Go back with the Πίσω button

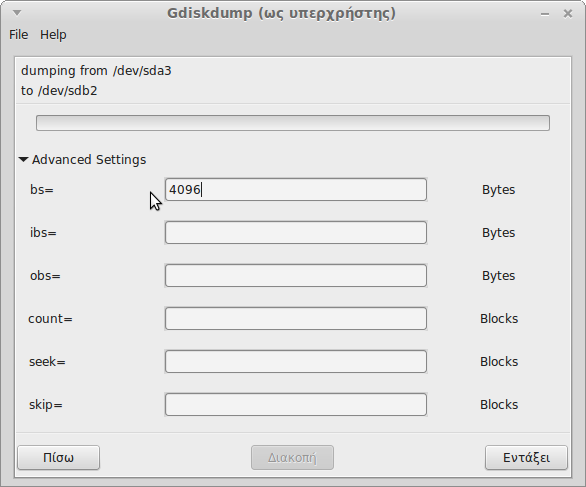pyautogui.click(x=59, y=457)
